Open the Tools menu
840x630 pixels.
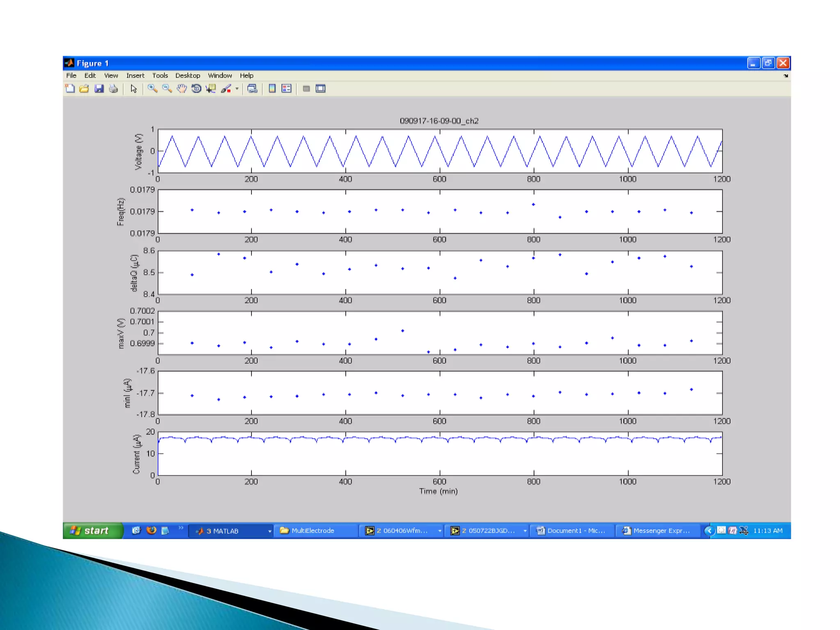coord(160,75)
